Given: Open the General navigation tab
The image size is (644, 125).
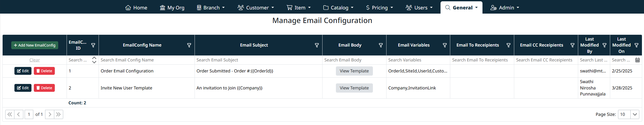Looking at the screenshot, I should click(x=461, y=8).
